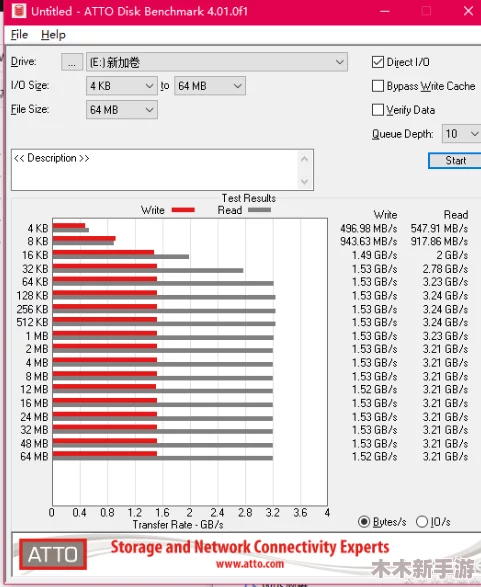Viewport: 481px width, 587px height.
Task: Click the red Write legend swatch
Action: (183, 210)
